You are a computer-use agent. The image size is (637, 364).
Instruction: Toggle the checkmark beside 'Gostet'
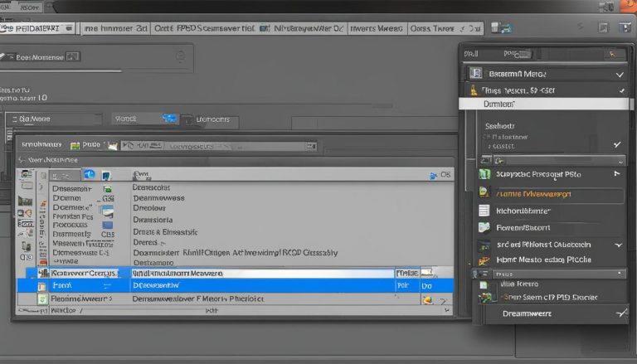point(617,144)
